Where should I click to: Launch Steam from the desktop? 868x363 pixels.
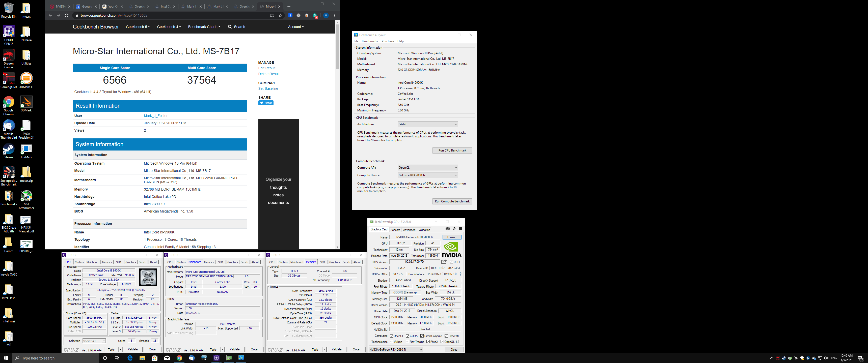tap(8, 151)
